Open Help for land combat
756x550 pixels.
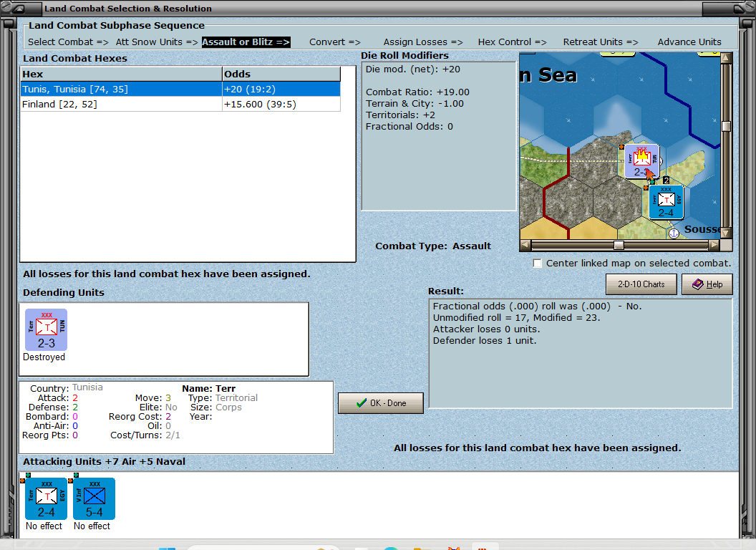tap(707, 284)
